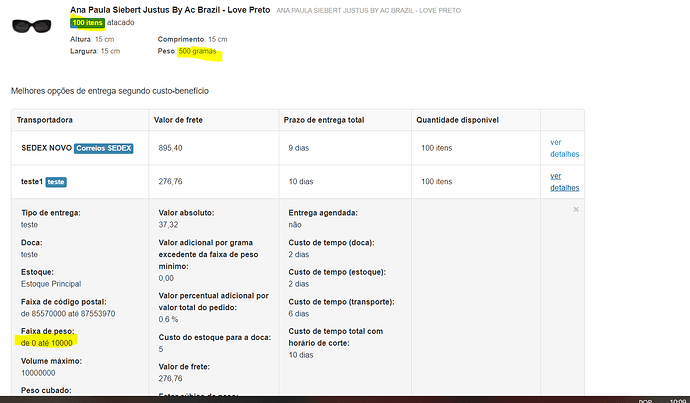
Task: Open ver detalhes for SEDEX NOVO
Action: 564,148
